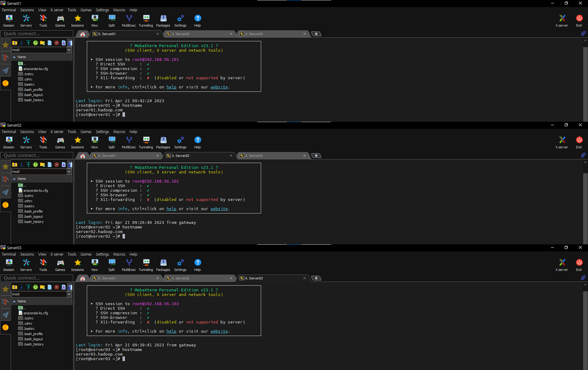Click 'help' link in Server01 terminal banner
Image resolution: width=588 pixels, height=370 pixels.
click(171, 87)
